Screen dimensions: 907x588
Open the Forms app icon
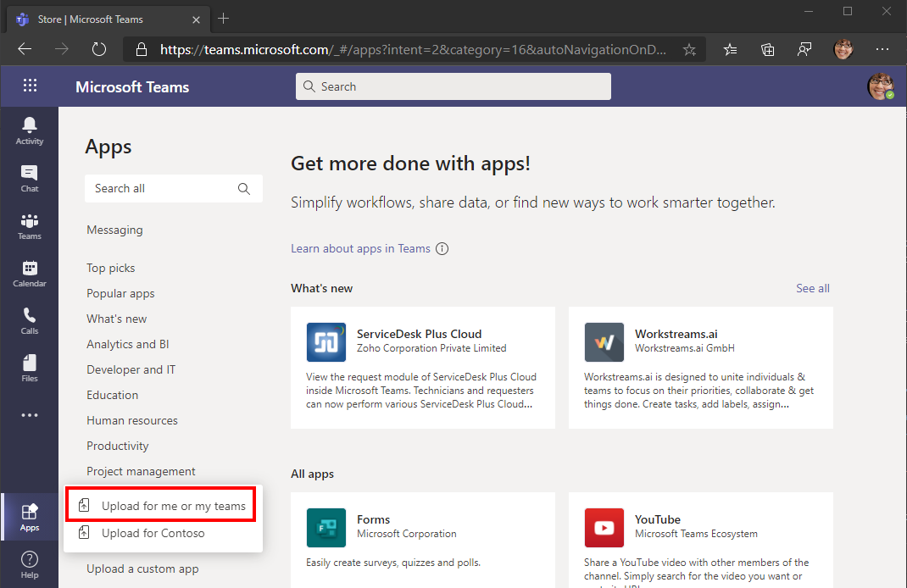coord(326,528)
